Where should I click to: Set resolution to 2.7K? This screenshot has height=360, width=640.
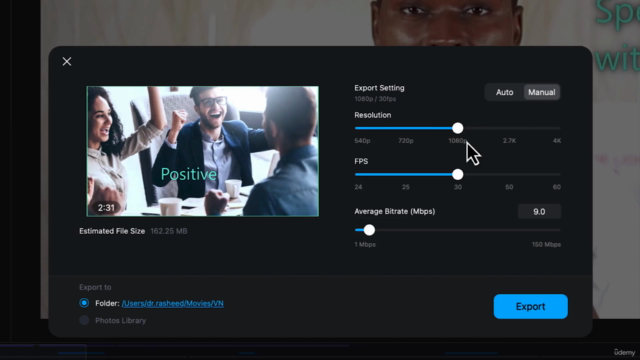(x=509, y=141)
